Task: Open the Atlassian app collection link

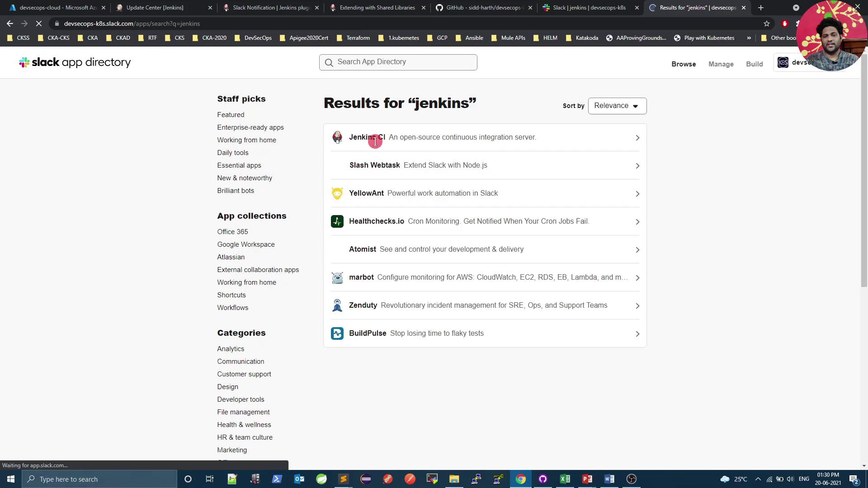Action: coord(231,257)
